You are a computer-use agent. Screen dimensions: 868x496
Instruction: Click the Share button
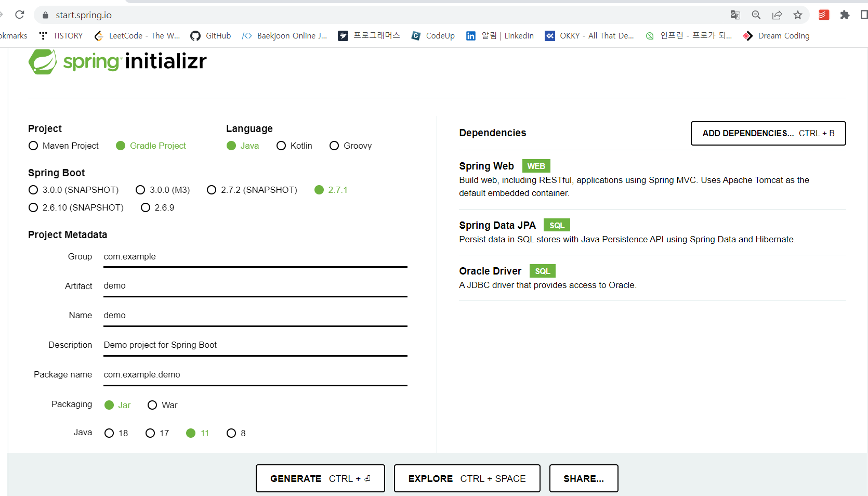tap(584, 478)
